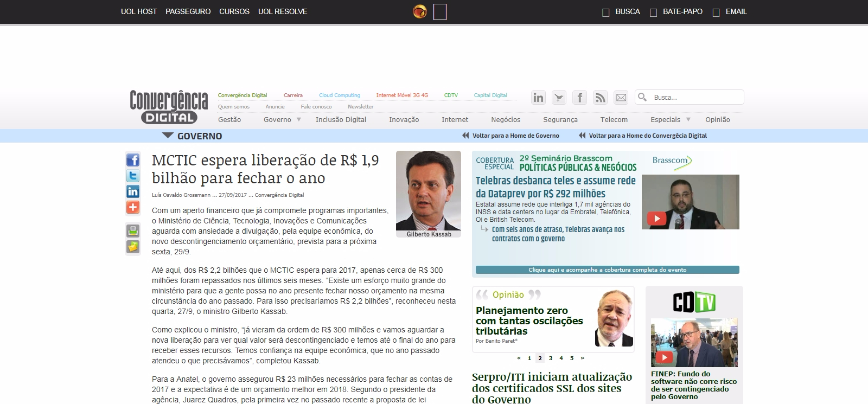Click the Facebook icon in site header
The height and width of the screenshot is (404, 868).
coord(579,98)
